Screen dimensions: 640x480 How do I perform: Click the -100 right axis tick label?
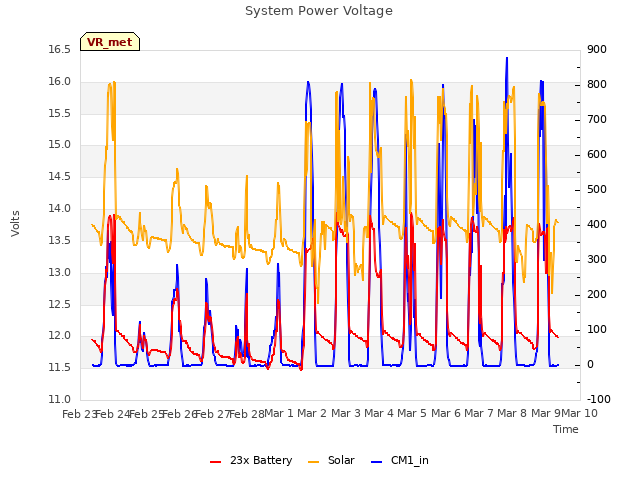(599, 400)
